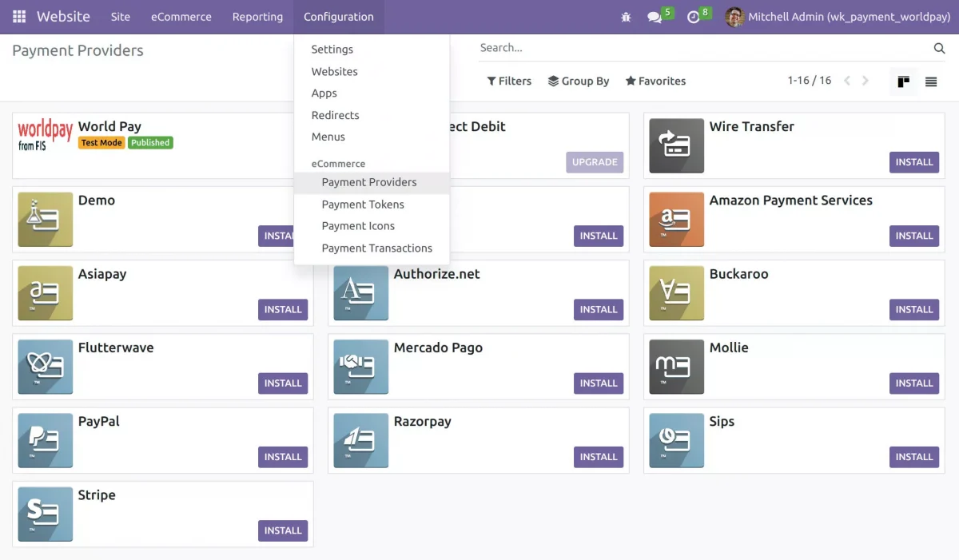Install Stripe provider

tap(283, 530)
